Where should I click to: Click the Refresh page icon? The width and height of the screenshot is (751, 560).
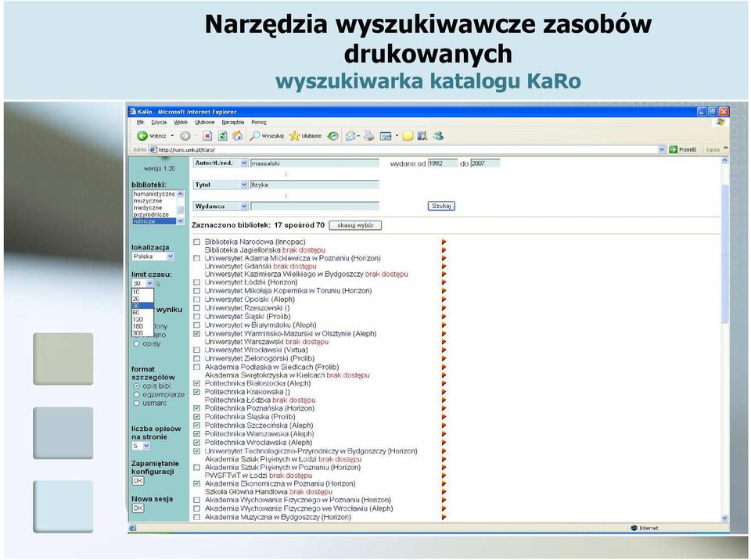(223, 136)
